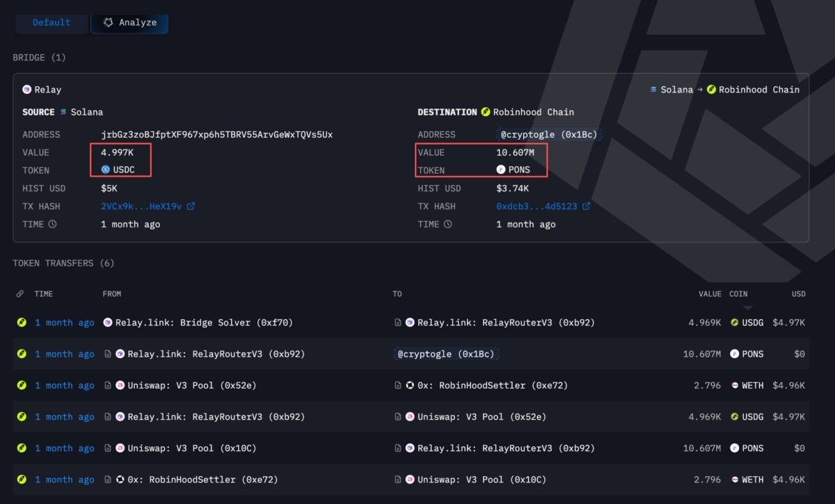The height and width of the screenshot is (504, 835).
Task: Click the clock icon next to destination TIME
Action: [x=448, y=225]
